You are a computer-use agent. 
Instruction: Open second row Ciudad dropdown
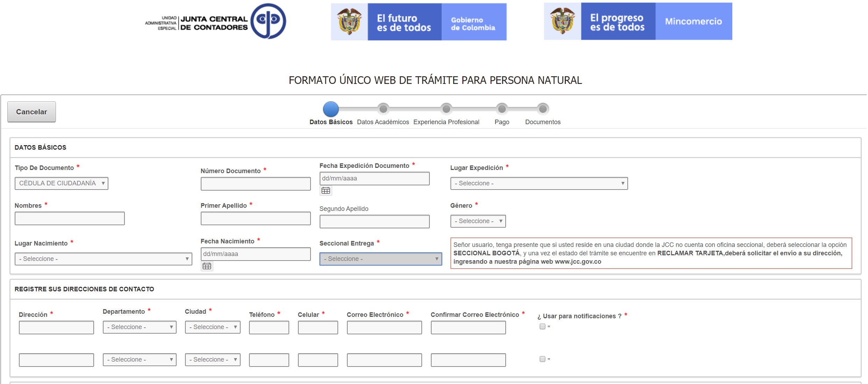213,360
